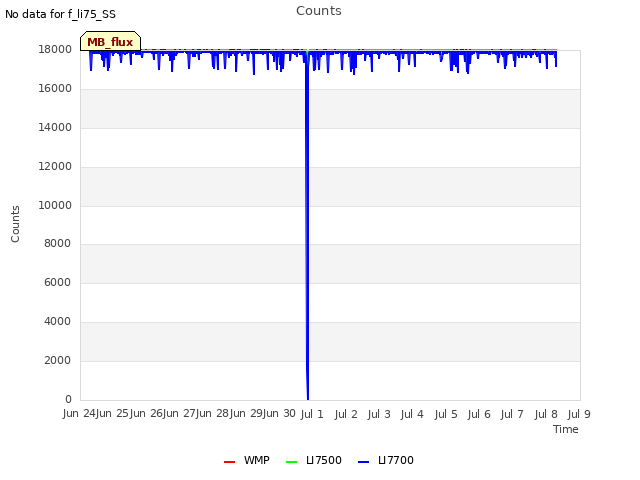
Task: Click the green LI7500 legend color marker
Action: (x=291, y=462)
